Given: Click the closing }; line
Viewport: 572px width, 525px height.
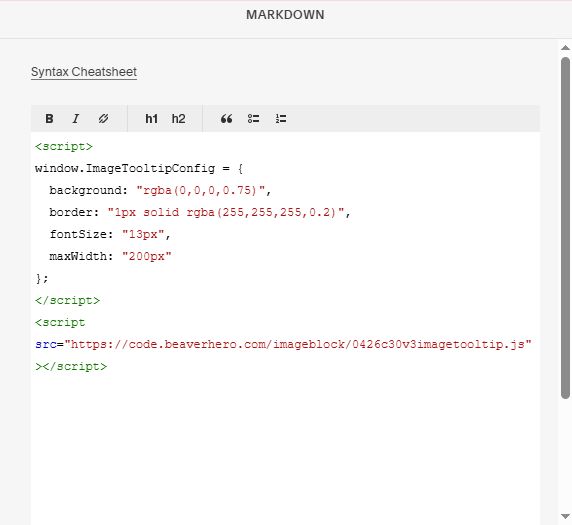Looking at the screenshot, I should click(x=42, y=278).
